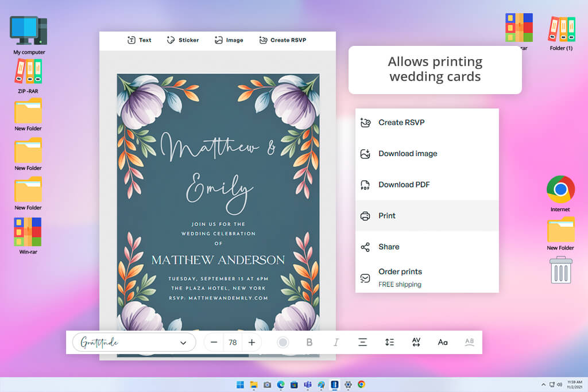
Task: Click the volume icon in system tray
Action: coord(559,385)
